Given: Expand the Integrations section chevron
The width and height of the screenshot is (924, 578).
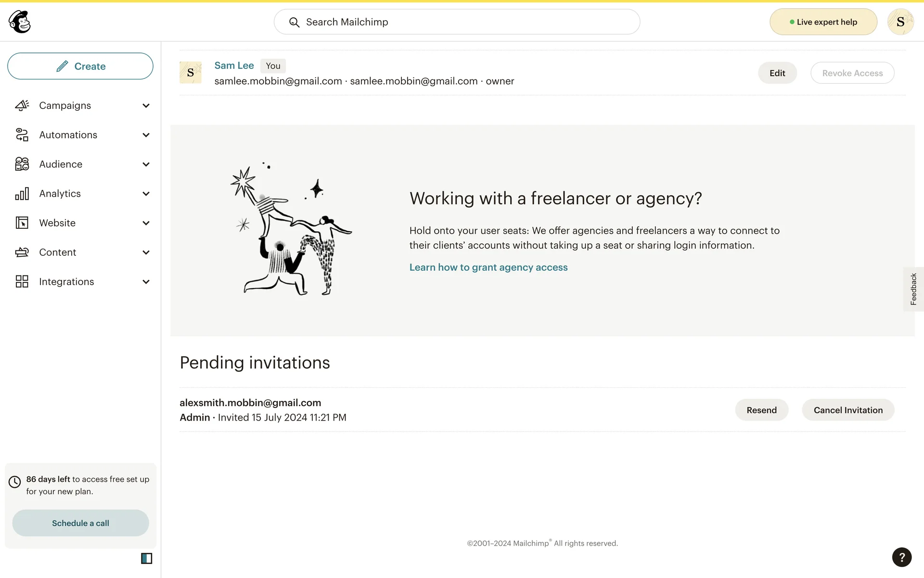Looking at the screenshot, I should tap(146, 282).
